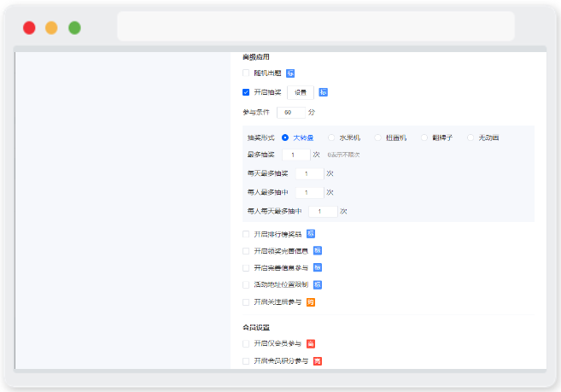Select the 翻牌子 radio option
Screen dimensions: 561x392
coord(424,137)
